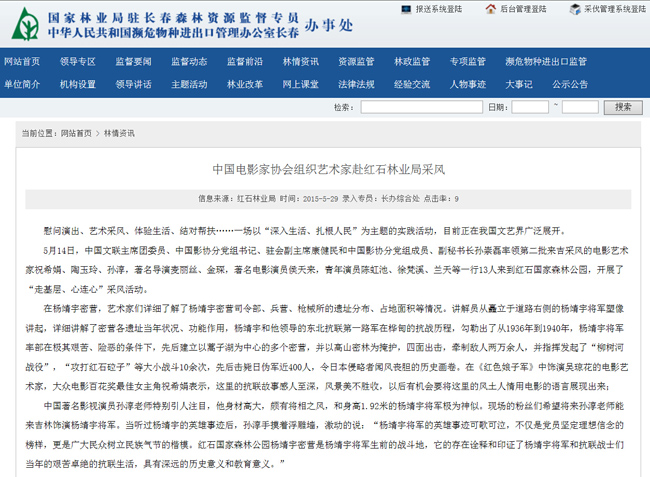Open the 报送系统登陆 link

pyautogui.click(x=439, y=9)
